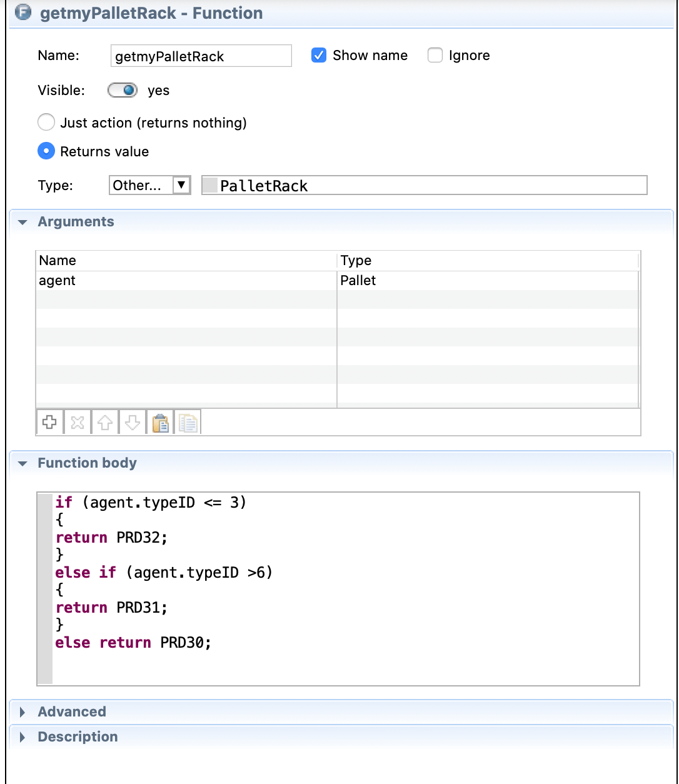Click the if (agent.typeID <= 3) line
The width and height of the screenshot is (679, 784).
click(x=151, y=503)
